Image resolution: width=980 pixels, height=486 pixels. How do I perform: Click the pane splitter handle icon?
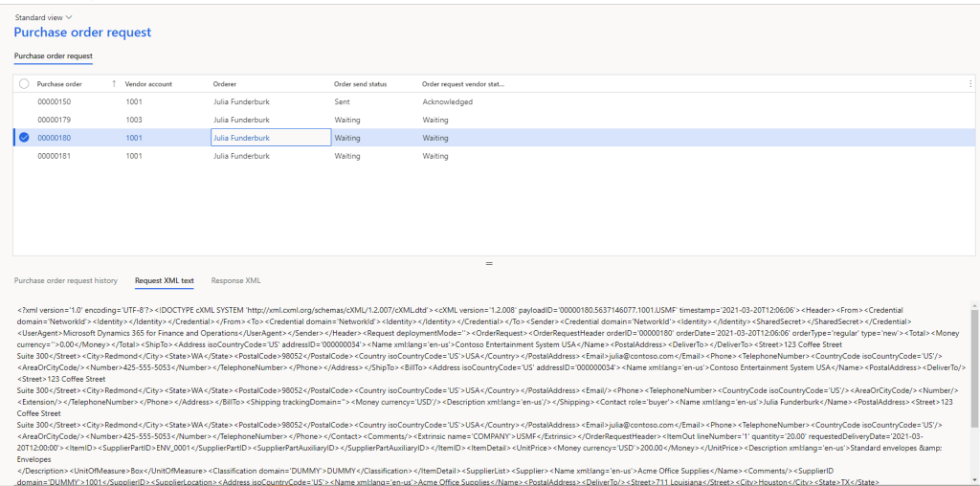pos(489,263)
